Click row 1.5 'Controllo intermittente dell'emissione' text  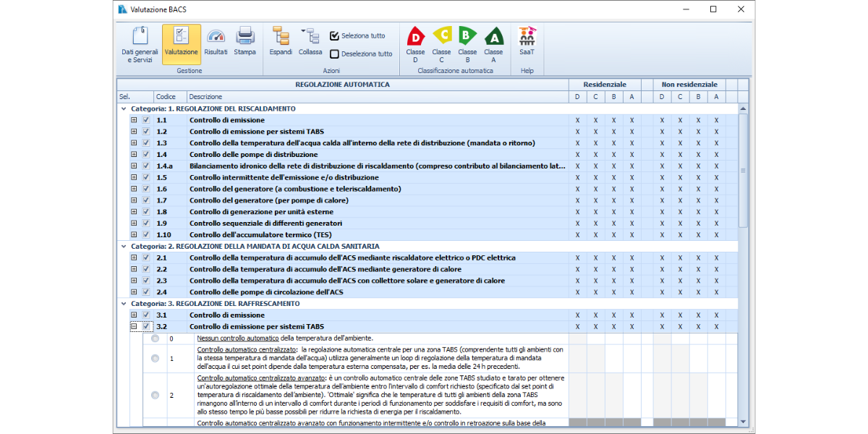(284, 177)
